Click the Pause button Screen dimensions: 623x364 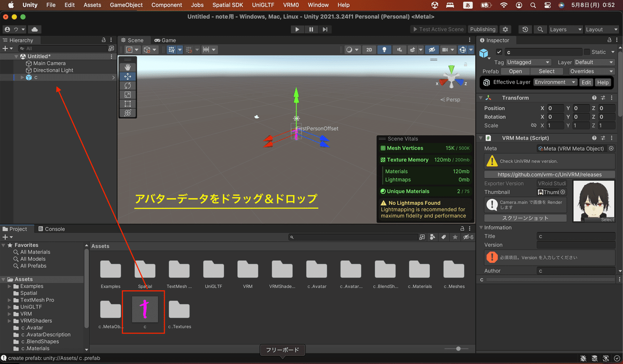coord(311,30)
